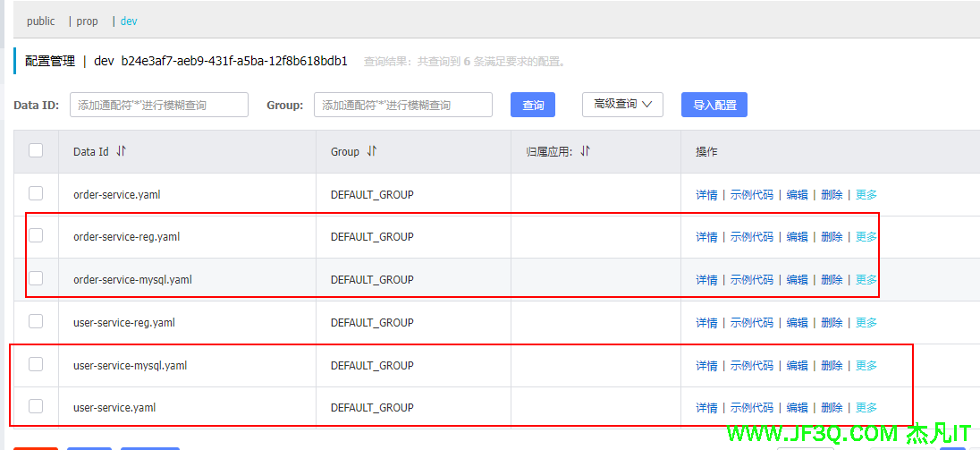
Task: Open 更多 menu for order-service.yaml
Action: point(866,195)
